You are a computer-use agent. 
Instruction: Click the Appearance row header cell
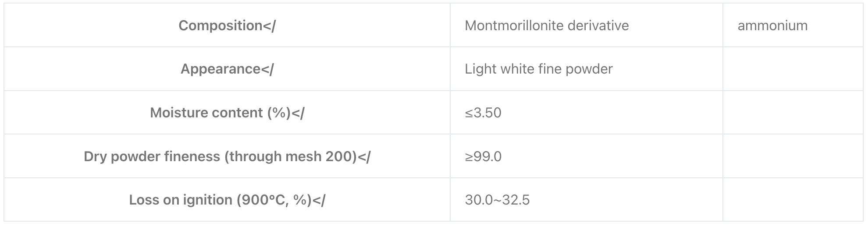[x=227, y=69]
